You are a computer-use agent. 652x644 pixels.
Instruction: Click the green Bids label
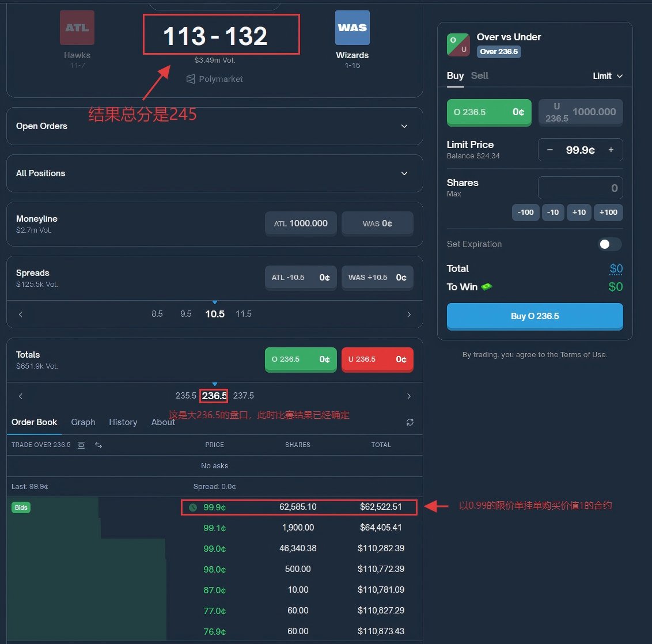[x=21, y=507]
